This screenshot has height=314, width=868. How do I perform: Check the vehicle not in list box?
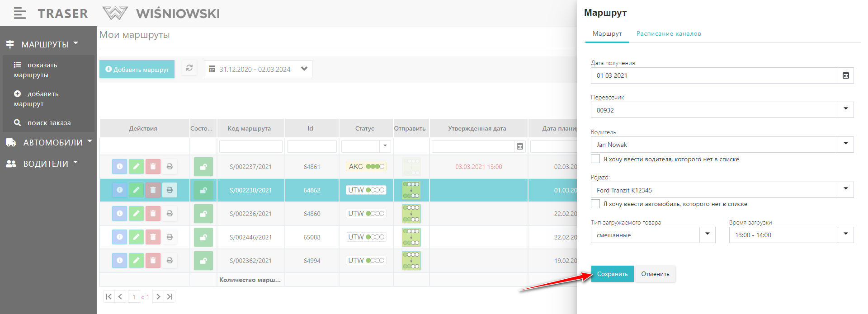(x=595, y=204)
